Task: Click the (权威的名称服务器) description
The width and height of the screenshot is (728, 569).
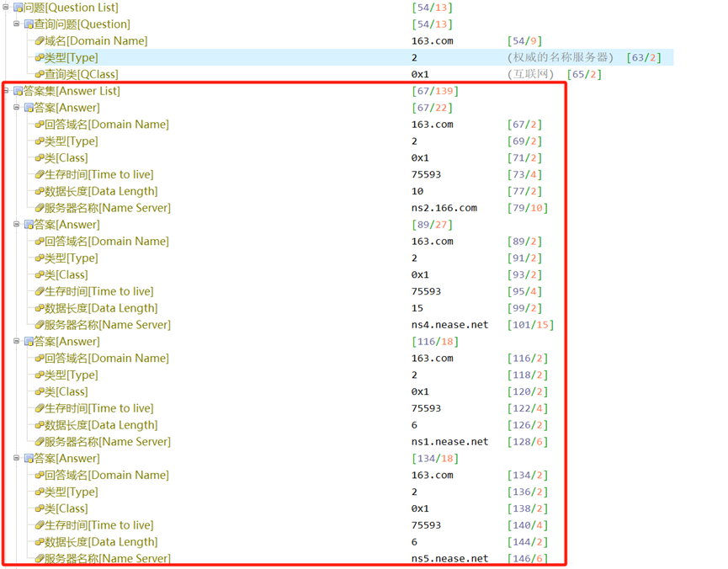Action: pyautogui.click(x=561, y=57)
